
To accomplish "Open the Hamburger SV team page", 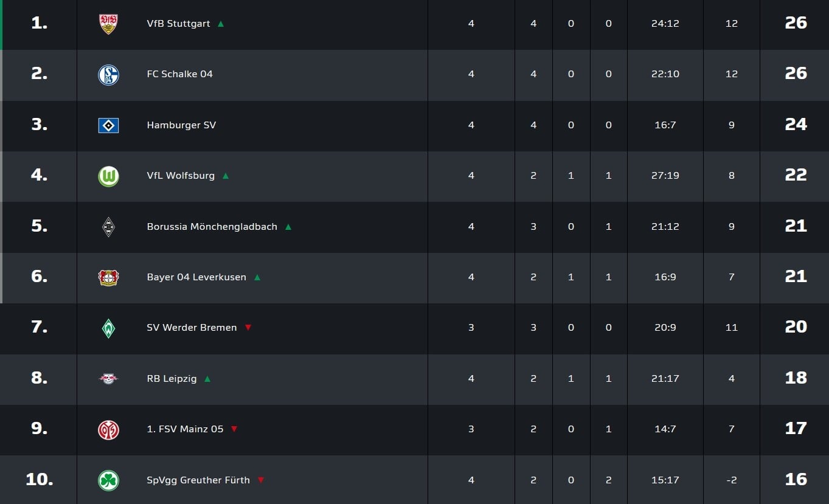I will pos(181,125).
